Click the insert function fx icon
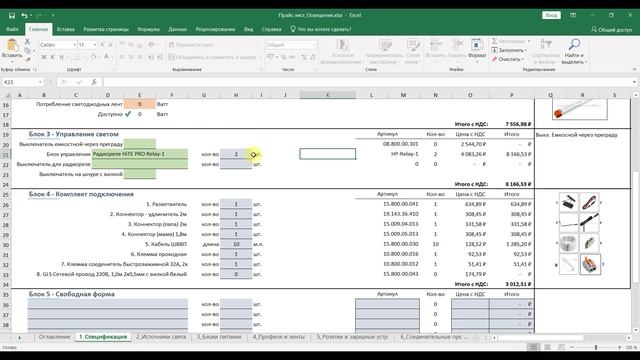This screenshot has width=640, height=360. pos(94,82)
